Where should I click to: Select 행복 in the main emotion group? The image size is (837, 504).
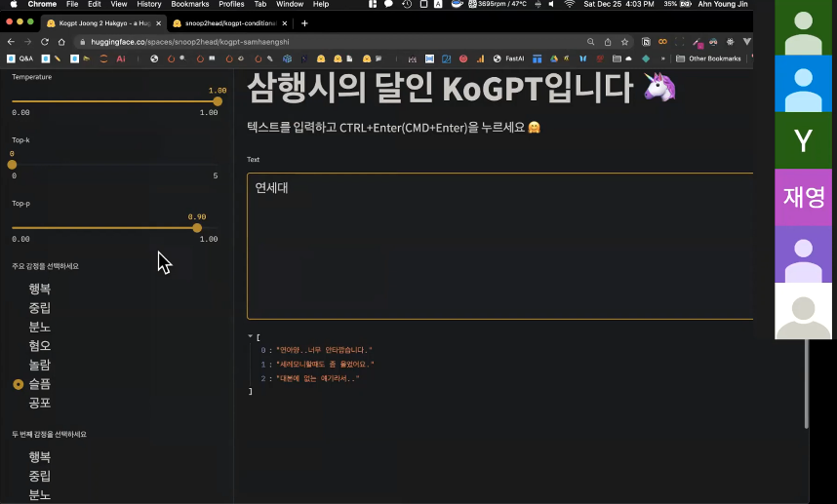click(32, 290)
